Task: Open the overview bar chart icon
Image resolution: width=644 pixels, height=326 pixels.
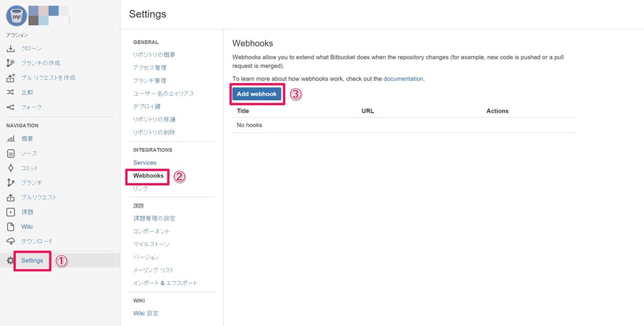Action: [x=11, y=138]
